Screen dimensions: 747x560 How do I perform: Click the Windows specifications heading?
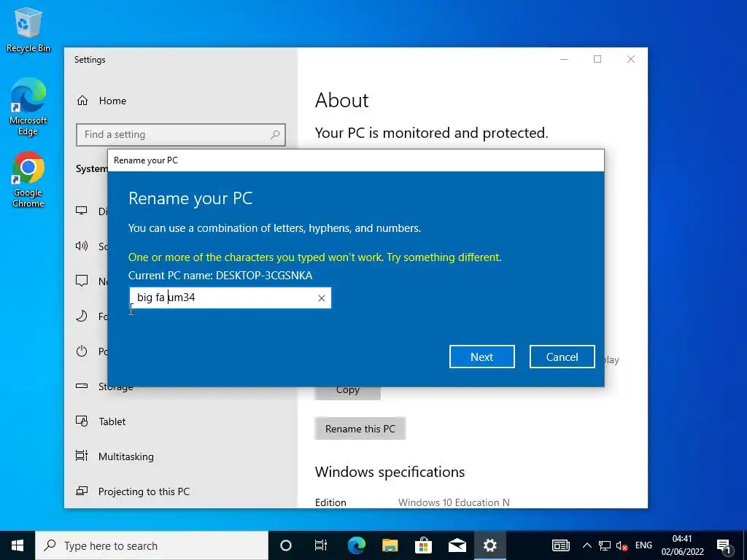click(x=390, y=472)
